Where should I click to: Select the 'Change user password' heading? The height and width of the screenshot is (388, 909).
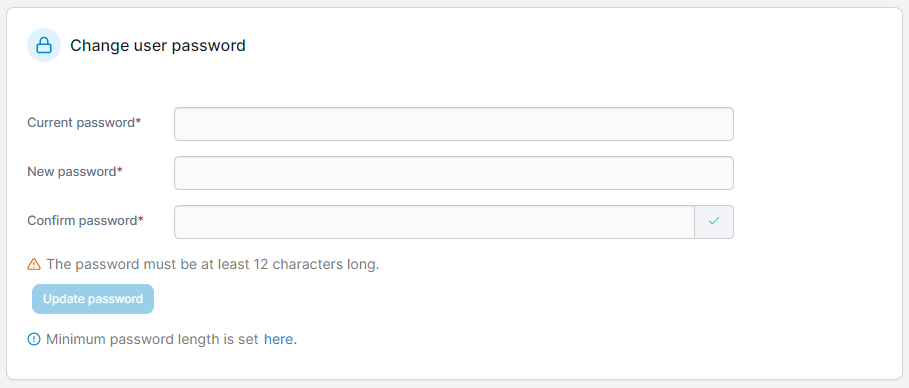click(158, 45)
